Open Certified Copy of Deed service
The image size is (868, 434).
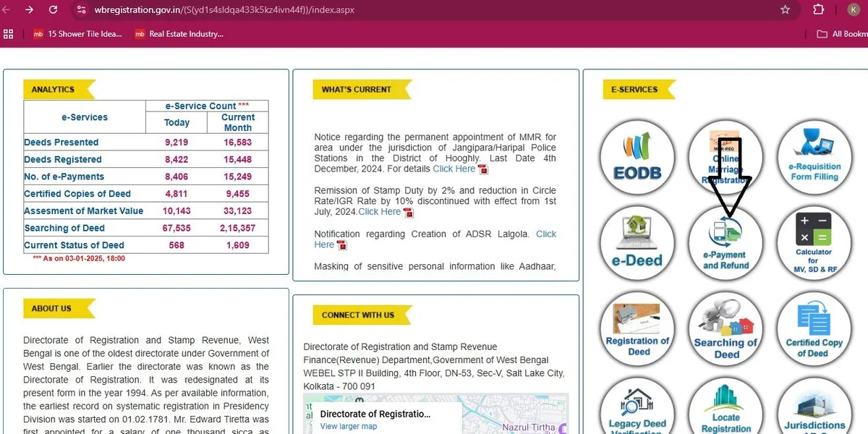pyautogui.click(x=814, y=329)
